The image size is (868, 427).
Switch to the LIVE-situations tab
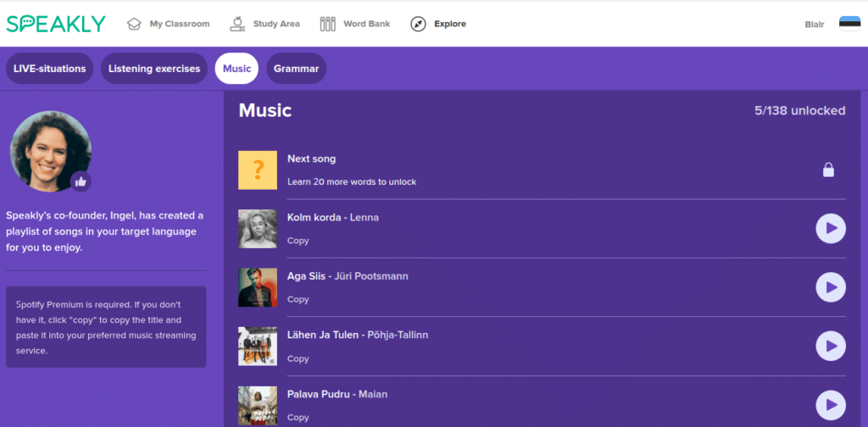[x=49, y=69]
